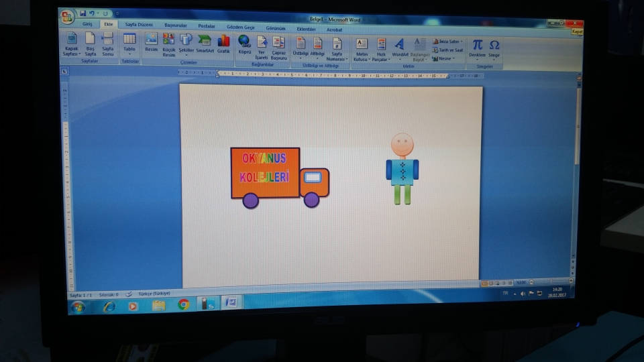Click the volume icon in system tray

pyautogui.click(x=523, y=294)
